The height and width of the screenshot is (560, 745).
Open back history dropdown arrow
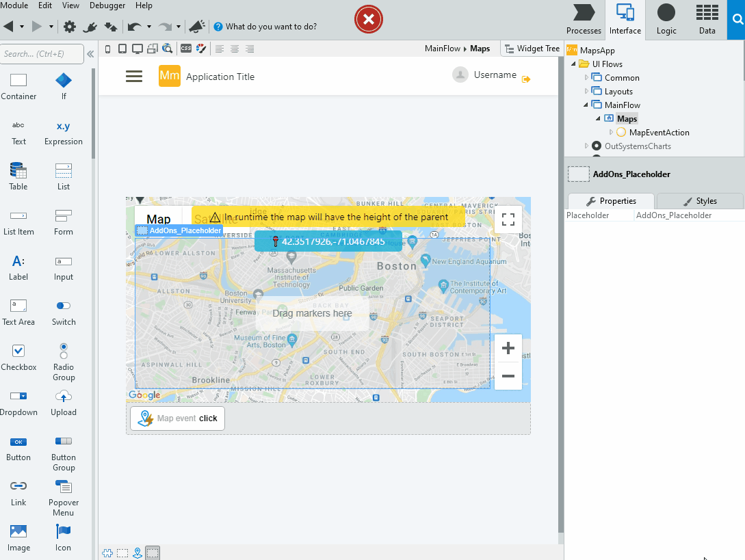22,27
